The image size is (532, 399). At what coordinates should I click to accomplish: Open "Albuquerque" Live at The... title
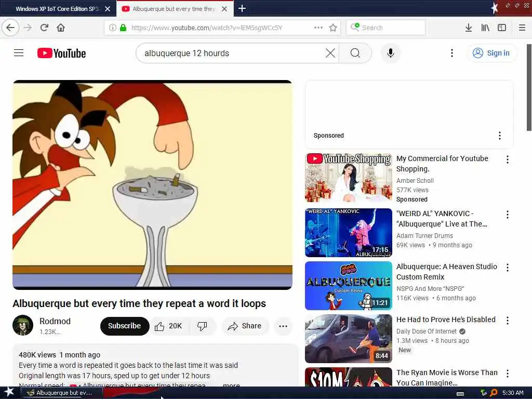coord(442,219)
